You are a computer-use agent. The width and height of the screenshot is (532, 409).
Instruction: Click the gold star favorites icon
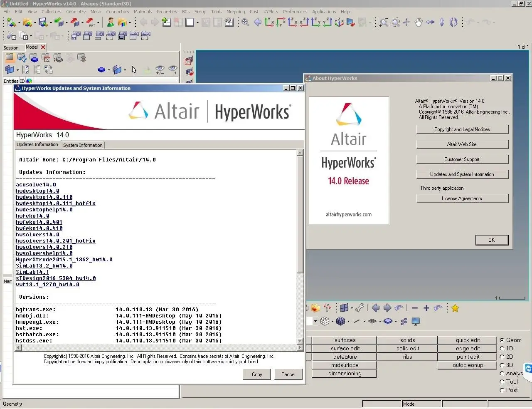click(455, 308)
